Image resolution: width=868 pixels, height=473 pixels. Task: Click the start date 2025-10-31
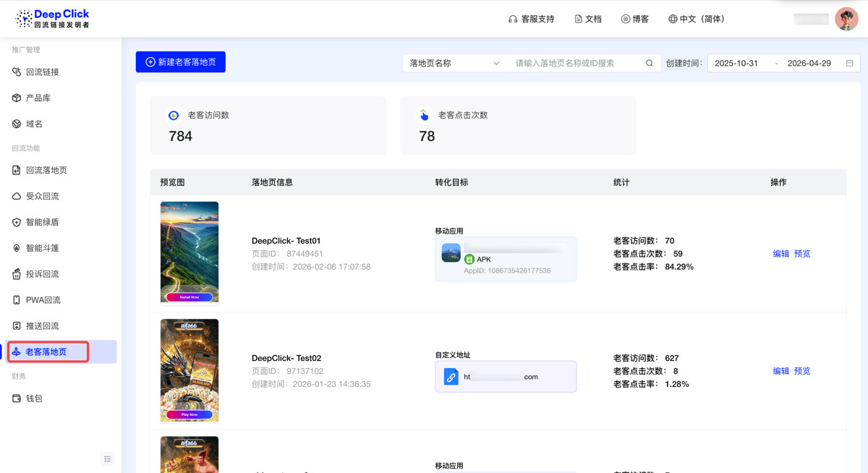pyautogui.click(x=736, y=63)
